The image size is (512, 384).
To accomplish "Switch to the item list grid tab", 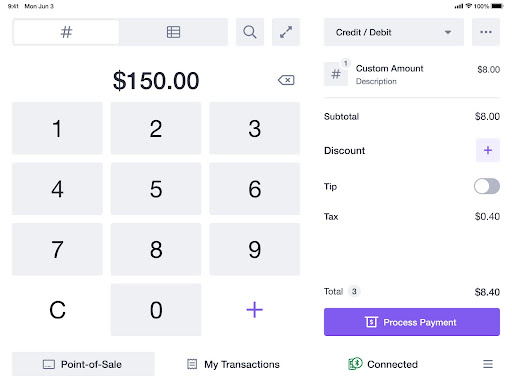I will [x=173, y=32].
